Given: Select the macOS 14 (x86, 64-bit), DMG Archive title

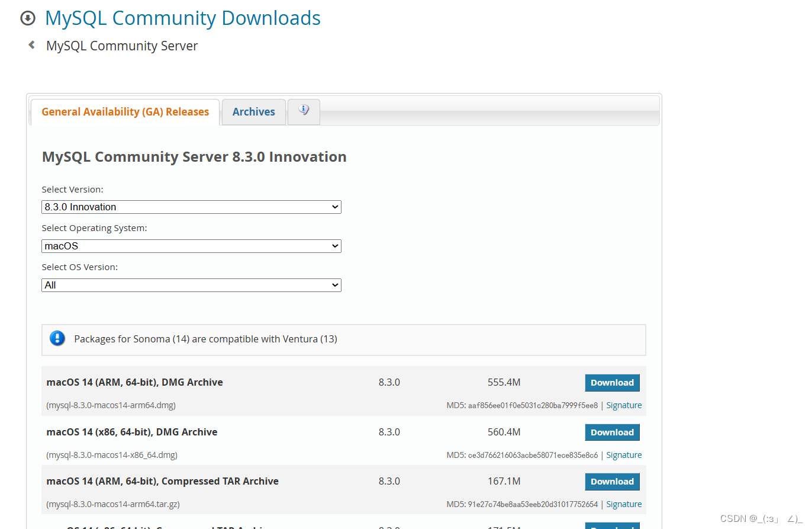Looking at the screenshot, I should (131, 432).
